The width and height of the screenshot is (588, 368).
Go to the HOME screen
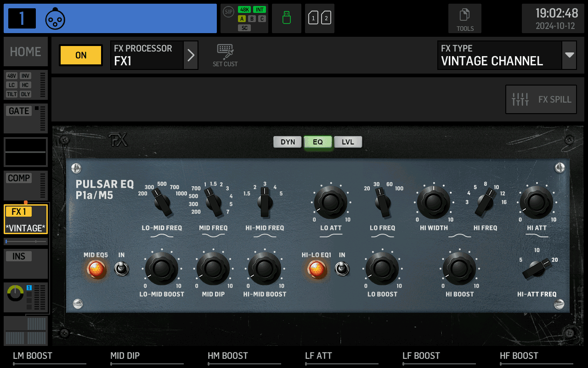click(26, 52)
